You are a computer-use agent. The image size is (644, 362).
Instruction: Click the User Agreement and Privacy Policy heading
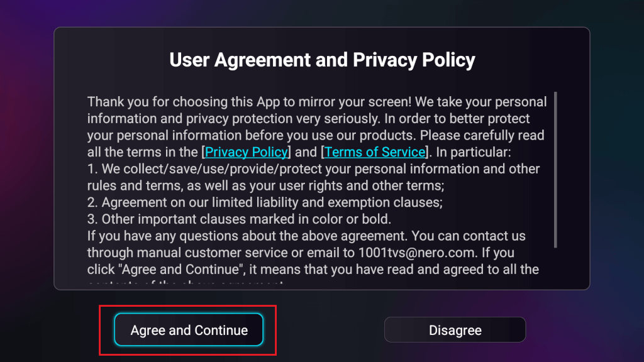point(322,60)
